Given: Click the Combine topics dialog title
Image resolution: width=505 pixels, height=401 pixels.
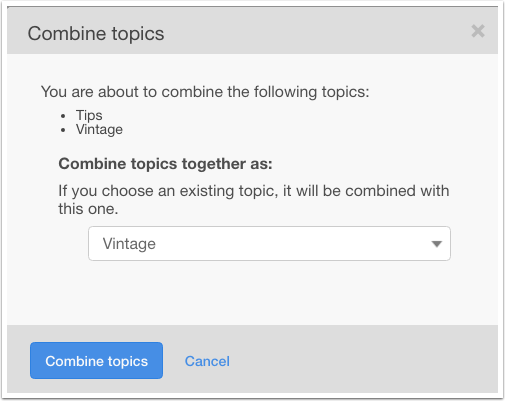Looking at the screenshot, I should (96, 33).
